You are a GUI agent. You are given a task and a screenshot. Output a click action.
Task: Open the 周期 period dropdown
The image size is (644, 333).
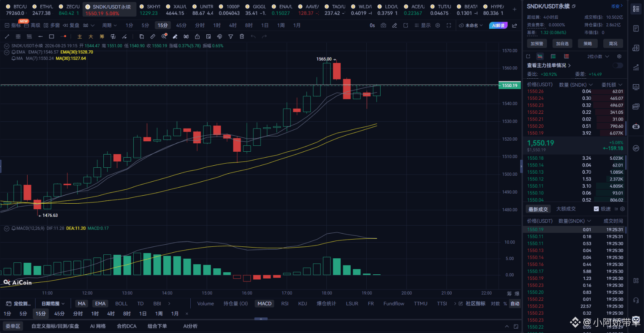tap(109, 25)
